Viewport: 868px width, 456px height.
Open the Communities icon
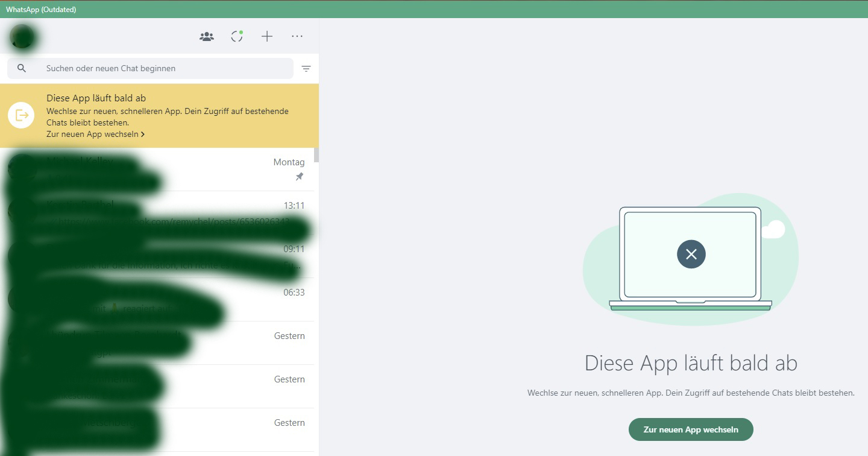[207, 37]
